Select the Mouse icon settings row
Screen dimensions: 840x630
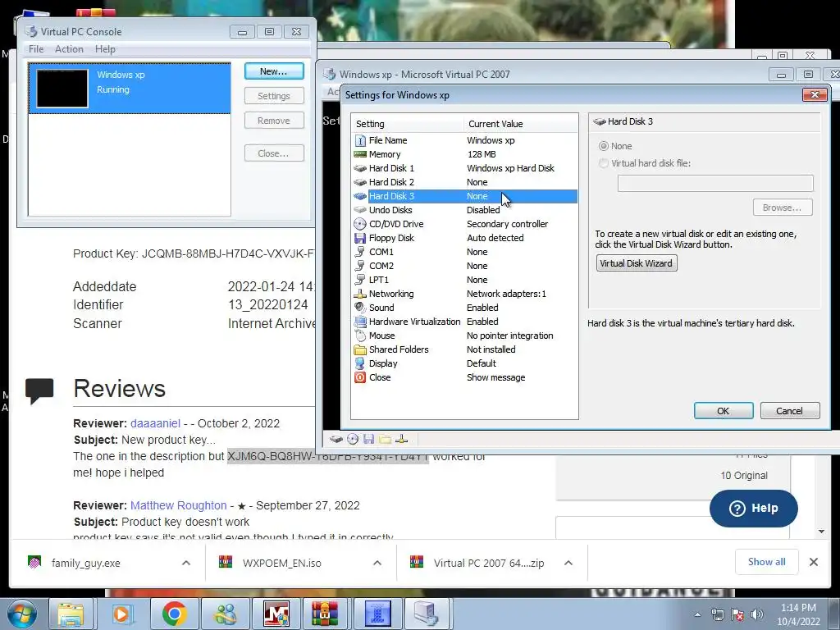[x=465, y=336]
